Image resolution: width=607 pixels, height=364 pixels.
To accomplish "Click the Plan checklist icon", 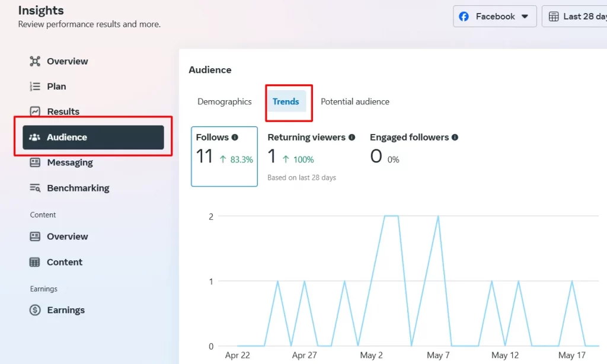I will pyautogui.click(x=35, y=87).
